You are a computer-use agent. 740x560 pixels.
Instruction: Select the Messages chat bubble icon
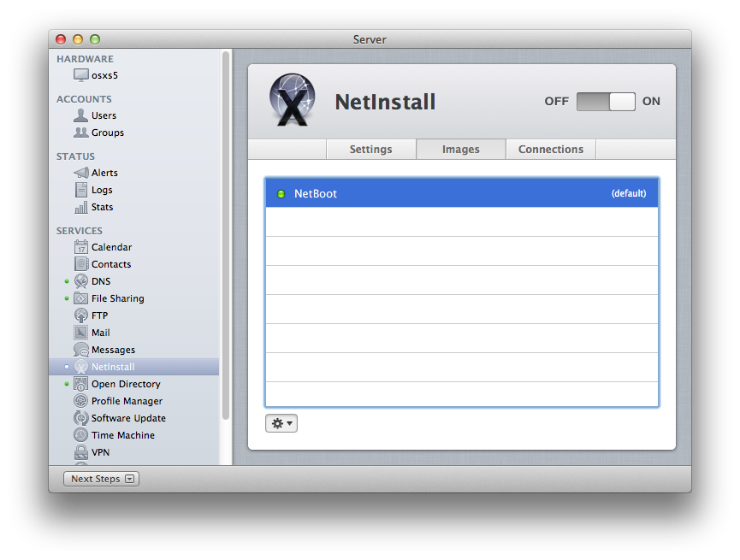coord(80,350)
